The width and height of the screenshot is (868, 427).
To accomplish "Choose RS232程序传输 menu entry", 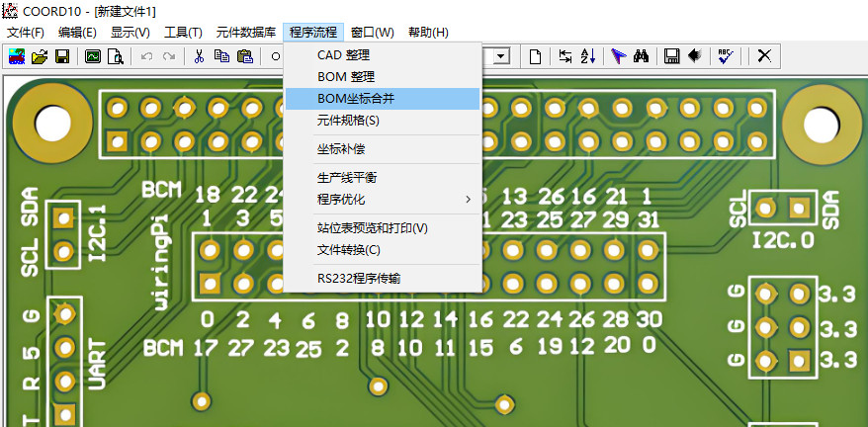I will point(383,279).
